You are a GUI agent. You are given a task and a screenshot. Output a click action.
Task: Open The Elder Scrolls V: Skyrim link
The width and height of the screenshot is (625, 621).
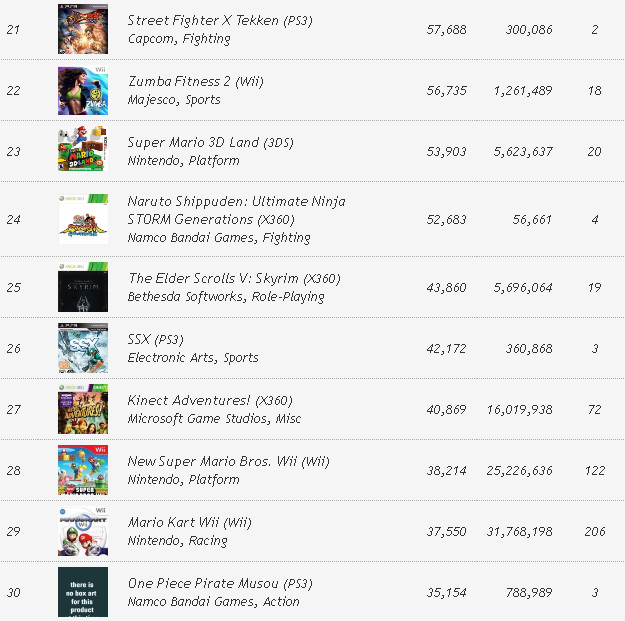point(234,279)
